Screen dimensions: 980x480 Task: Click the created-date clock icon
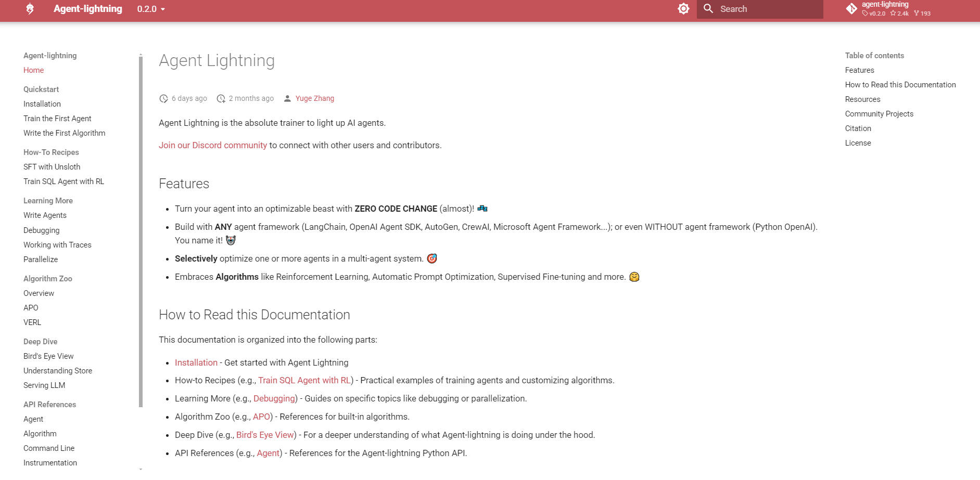click(x=221, y=99)
